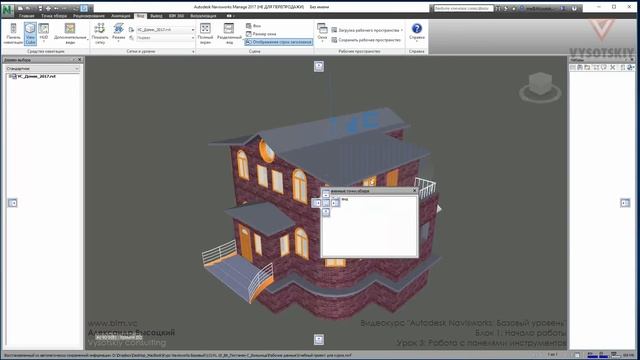Click first icon in Sets panel toolbar
Screen dimensions: 640x360
click(x=573, y=68)
